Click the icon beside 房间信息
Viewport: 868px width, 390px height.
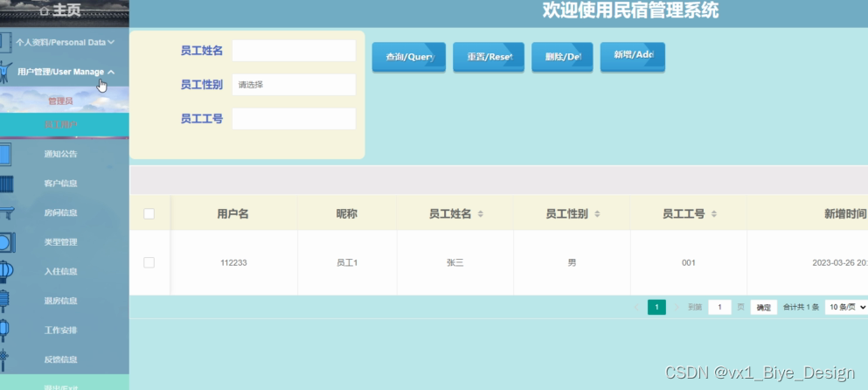coord(7,213)
